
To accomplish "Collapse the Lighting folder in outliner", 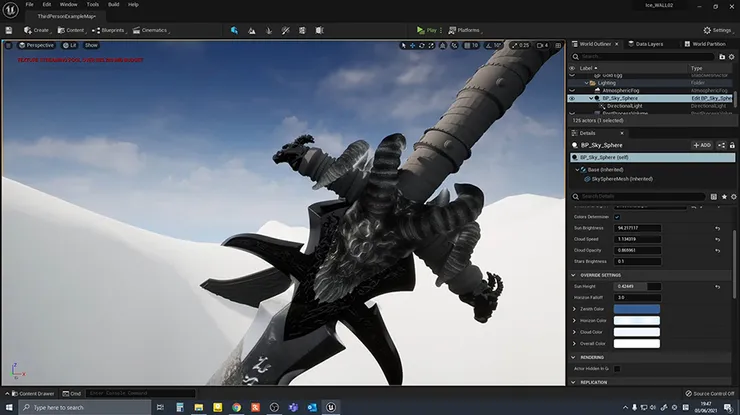I will (587, 83).
